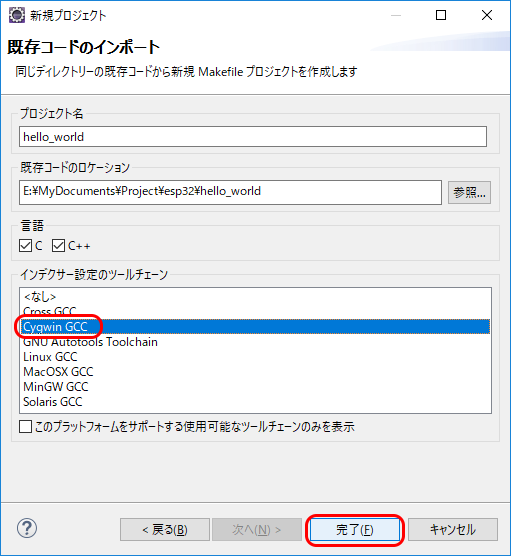Click the キャンセル cancel button
The height and width of the screenshot is (556, 511).
coord(453,530)
